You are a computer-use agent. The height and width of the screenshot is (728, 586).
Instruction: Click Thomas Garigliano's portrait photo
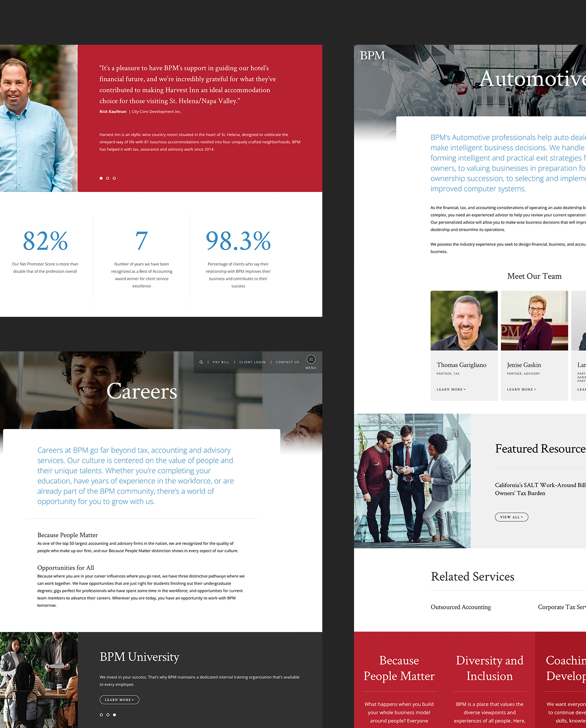click(464, 320)
